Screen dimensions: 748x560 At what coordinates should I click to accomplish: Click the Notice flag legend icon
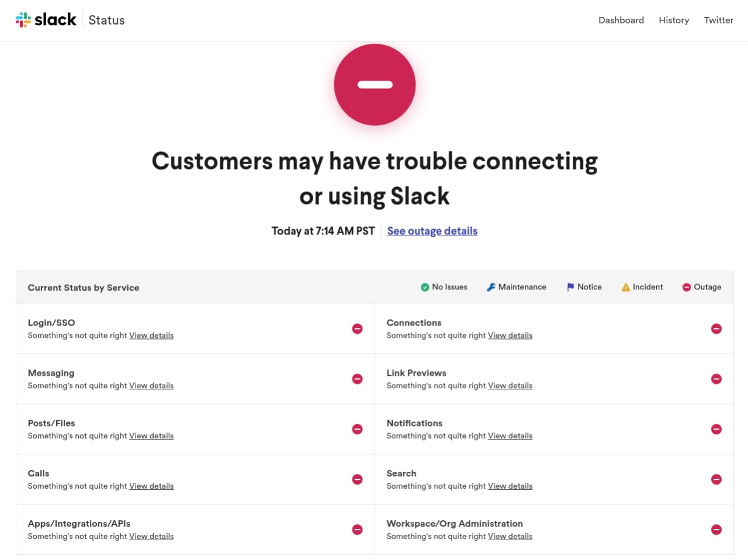tap(570, 287)
